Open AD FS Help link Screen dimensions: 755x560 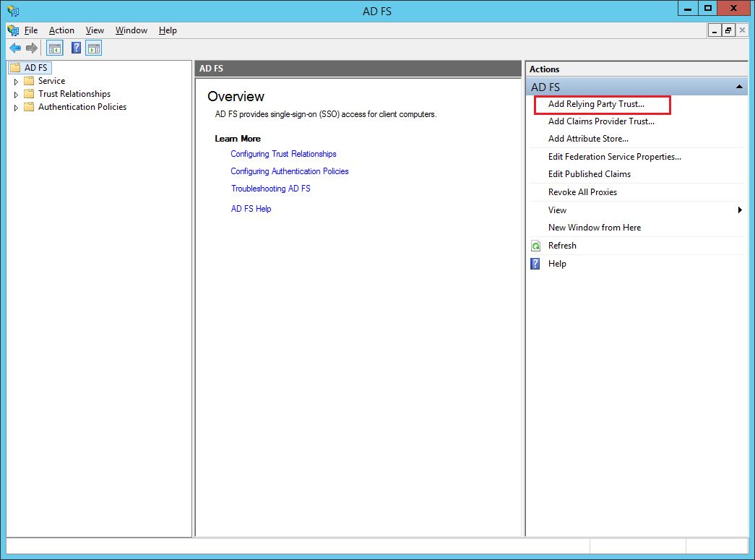(251, 209)
